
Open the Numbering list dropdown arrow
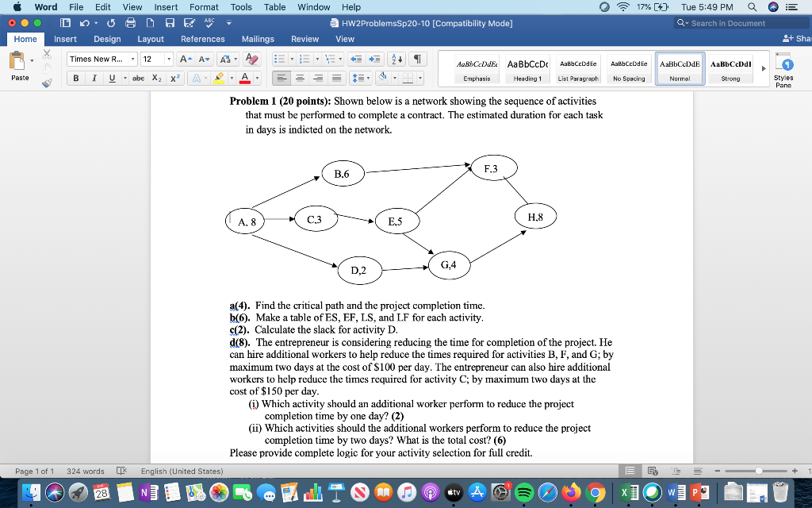[317, 59]
